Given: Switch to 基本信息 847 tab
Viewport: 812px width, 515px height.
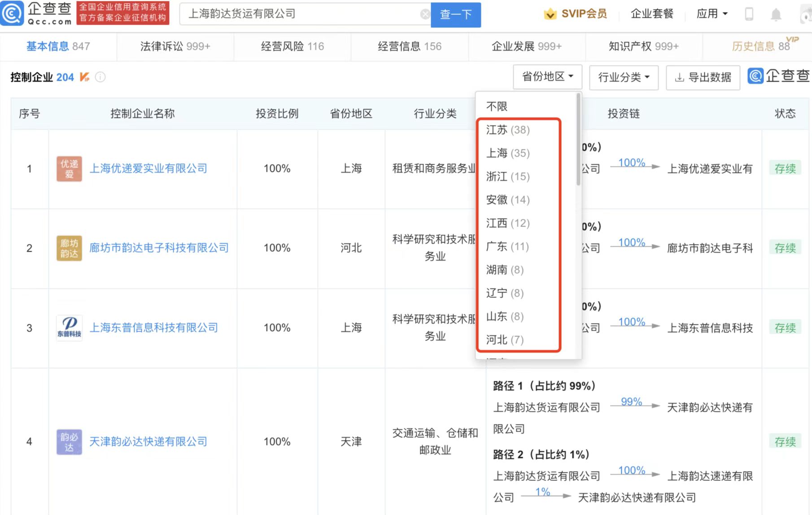Looking at the screenshot, I should point(58,46).
